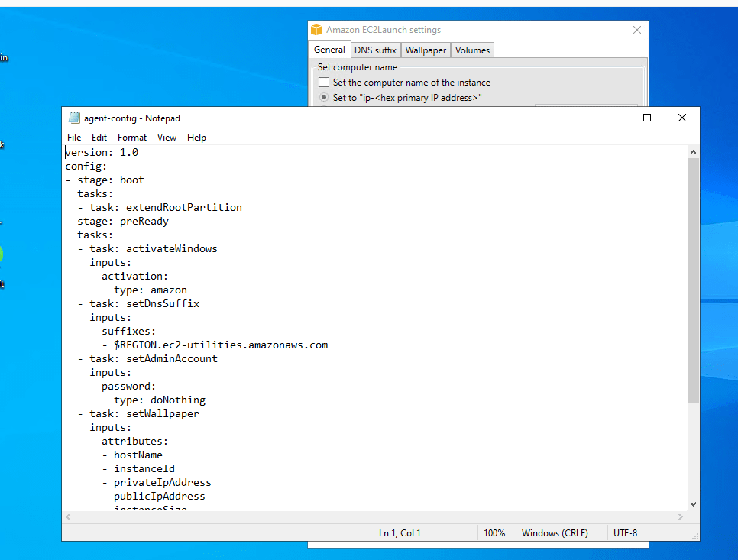Click the vertical scrollbar thumb in Notepad
The image size is (738, 560).
[x=693, y=281]
